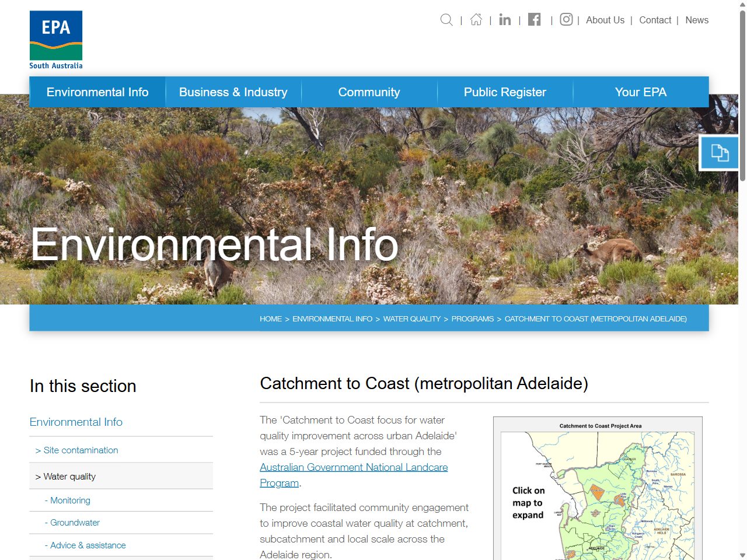Open the Your EPA section
The height and width of the screenshot is (560, 747).
point(640,92)
